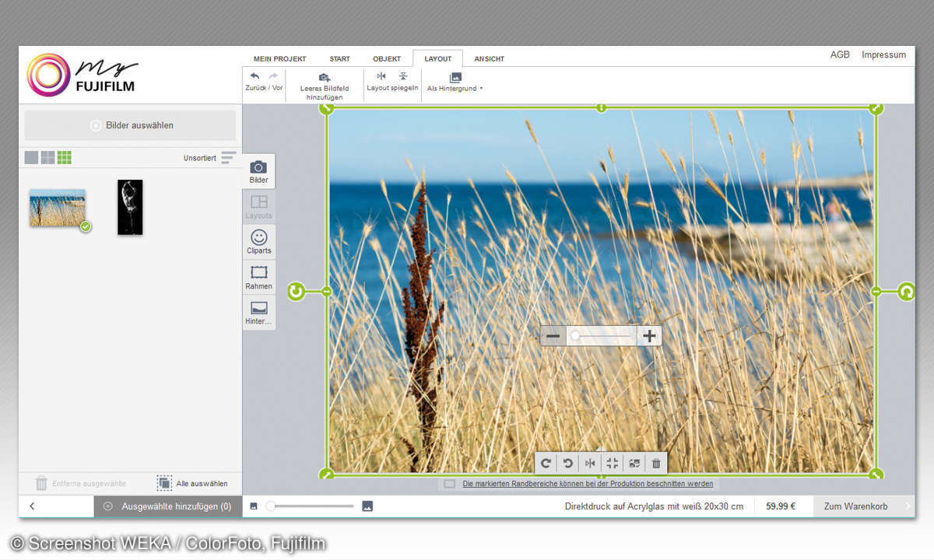Open the Cliparts side panel
Screen dimensions: 934x560
259,242
